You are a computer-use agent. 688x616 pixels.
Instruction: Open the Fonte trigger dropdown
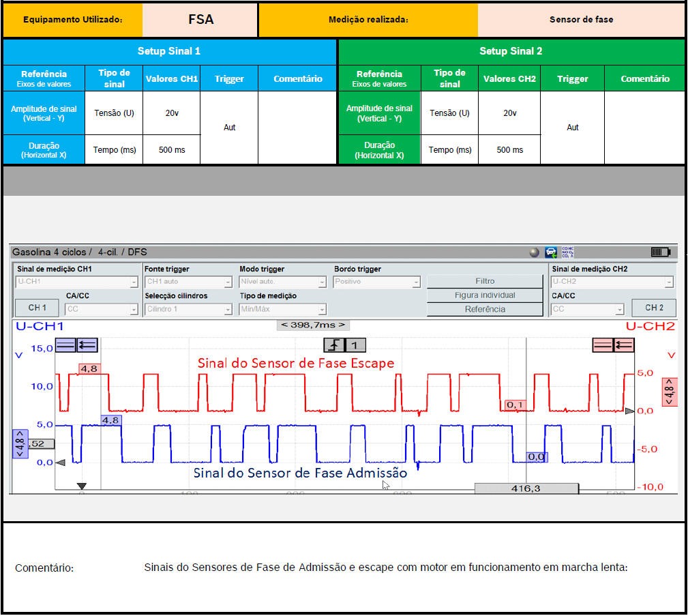pyautogui.click(x=188, y=282)
